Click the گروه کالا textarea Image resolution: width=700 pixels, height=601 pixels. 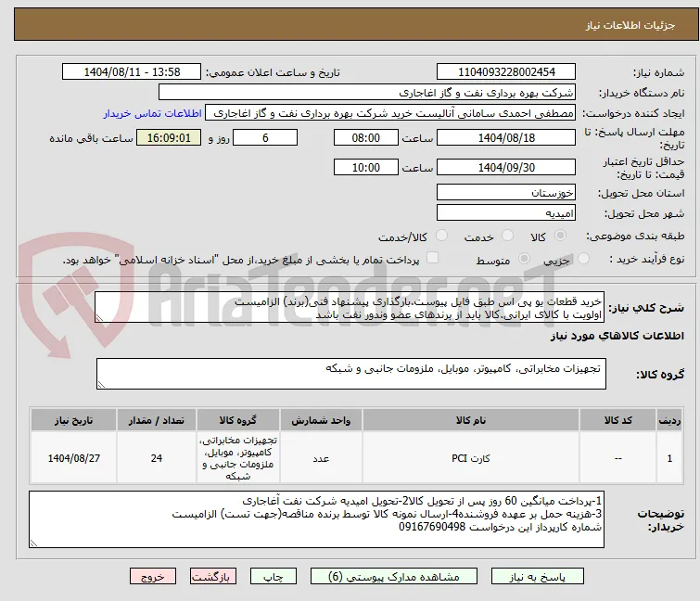tap(350, 374)
